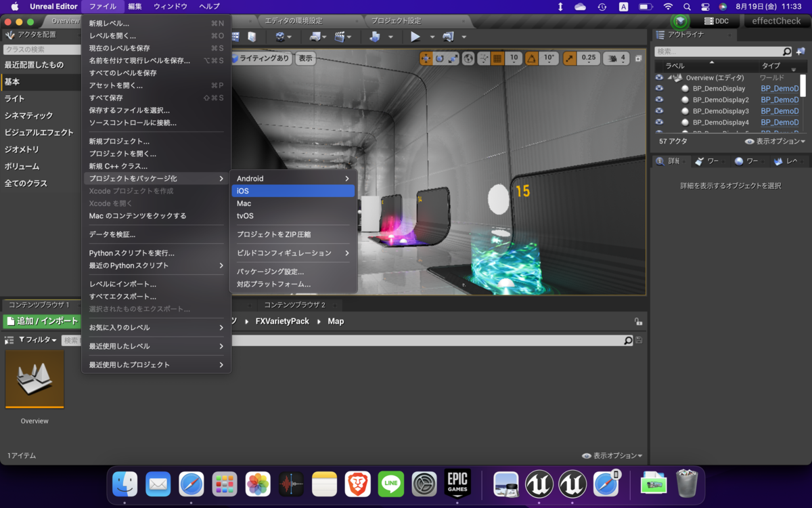Toggle visibility of BP_DemoDisplay4

[x=659, y=122]
